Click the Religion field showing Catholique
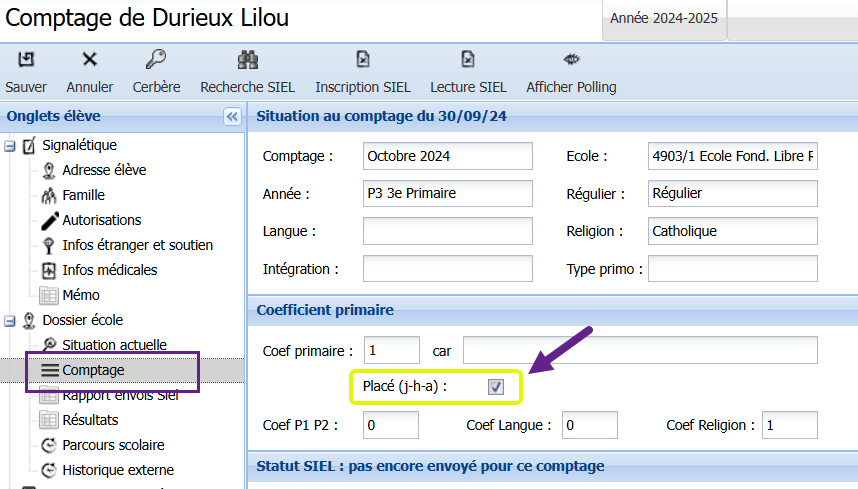The image size is (858, 489). click(732, 231)
